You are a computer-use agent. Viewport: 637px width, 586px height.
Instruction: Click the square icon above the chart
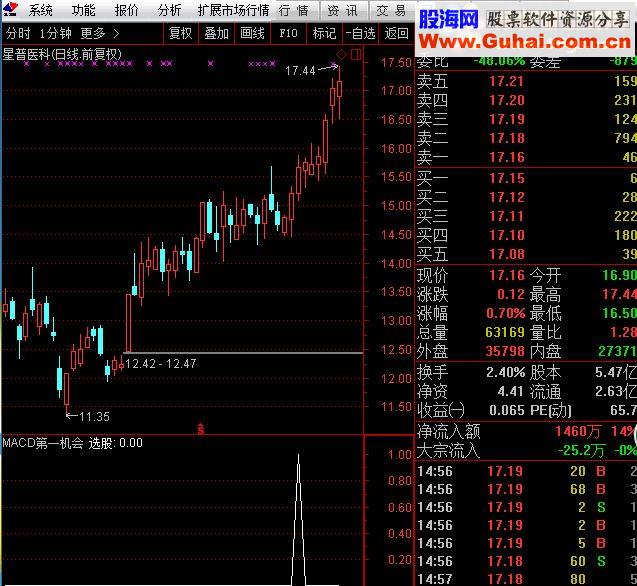tap(356, 54)
